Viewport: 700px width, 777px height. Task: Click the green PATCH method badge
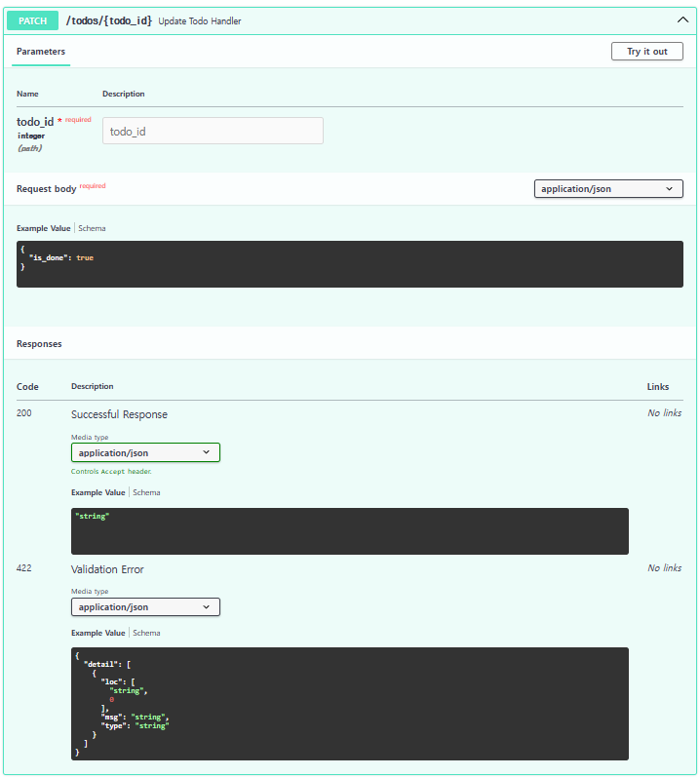coord(33,20)
